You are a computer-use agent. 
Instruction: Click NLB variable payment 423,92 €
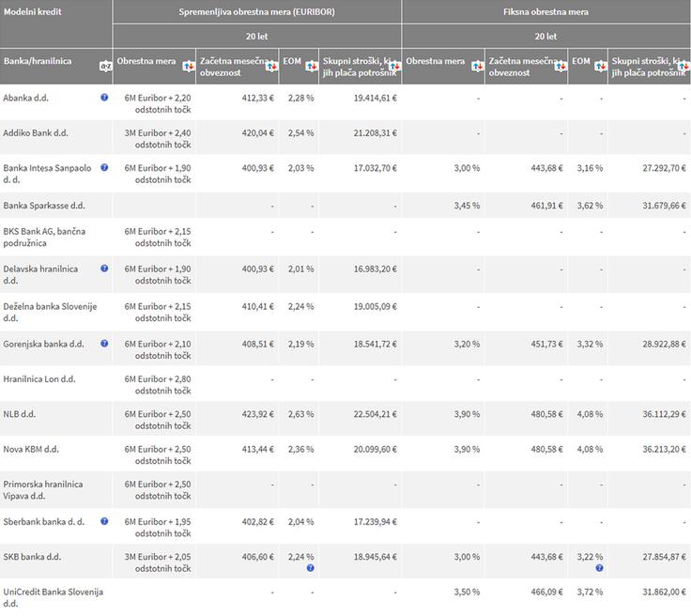coord(258,414)
